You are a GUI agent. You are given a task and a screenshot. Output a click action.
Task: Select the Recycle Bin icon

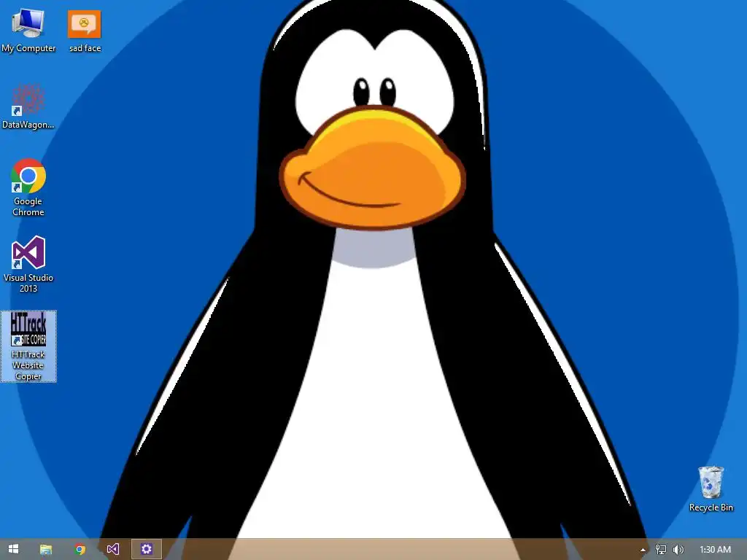[711, 489]
